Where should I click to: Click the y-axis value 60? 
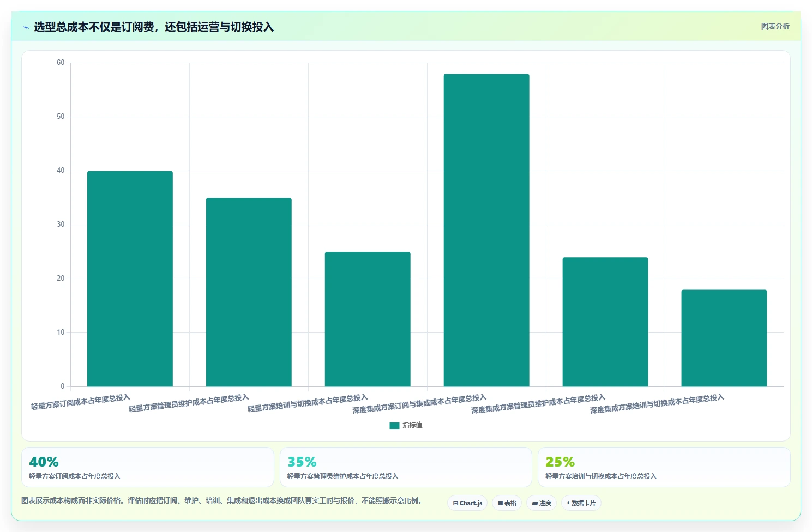tap(61, 63)
